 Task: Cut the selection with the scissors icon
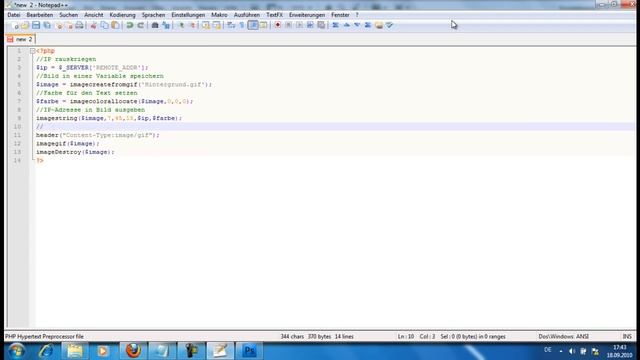point(93,25)
